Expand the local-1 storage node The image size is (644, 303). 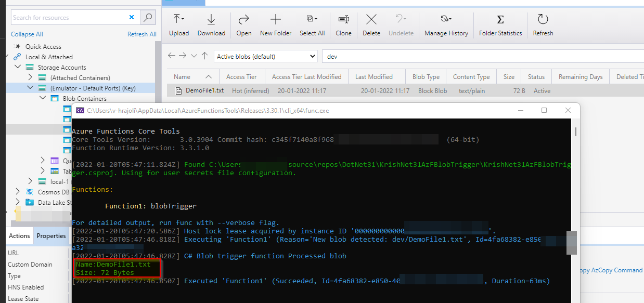pos(30,182)
